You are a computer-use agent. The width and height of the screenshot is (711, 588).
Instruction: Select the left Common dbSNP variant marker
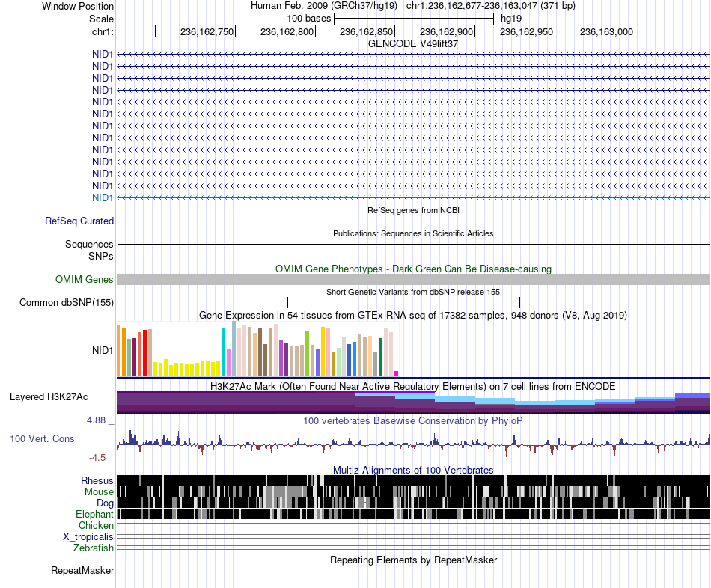pyautogui.click(x=287, y=302)
